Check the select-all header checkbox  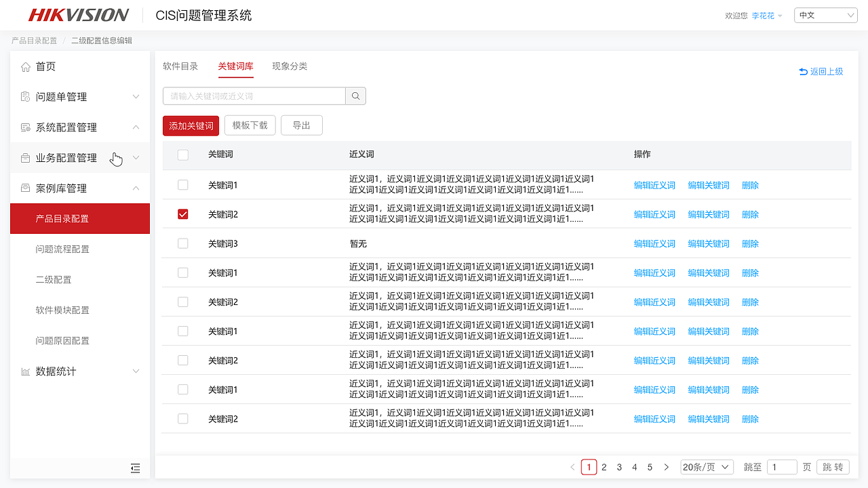pos(182,155)
